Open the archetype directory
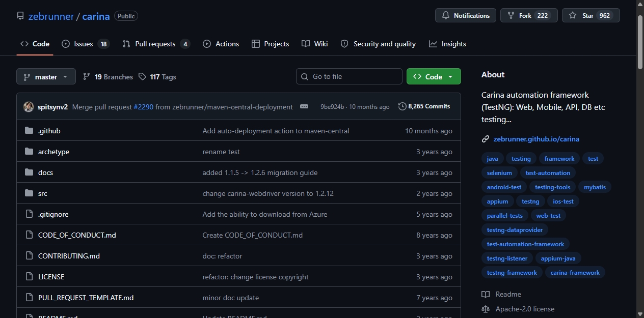644x318 pixels. [x=53, y=152]
